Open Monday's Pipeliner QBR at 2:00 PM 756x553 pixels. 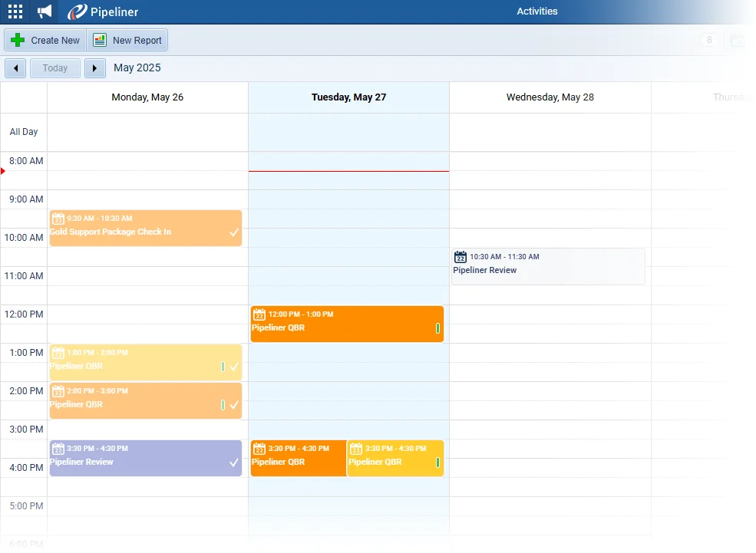146,400
